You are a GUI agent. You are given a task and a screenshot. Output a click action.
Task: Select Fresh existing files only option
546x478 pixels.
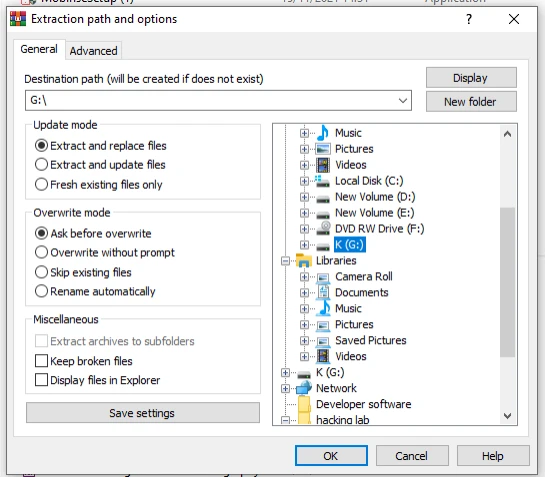click(99, 184)
